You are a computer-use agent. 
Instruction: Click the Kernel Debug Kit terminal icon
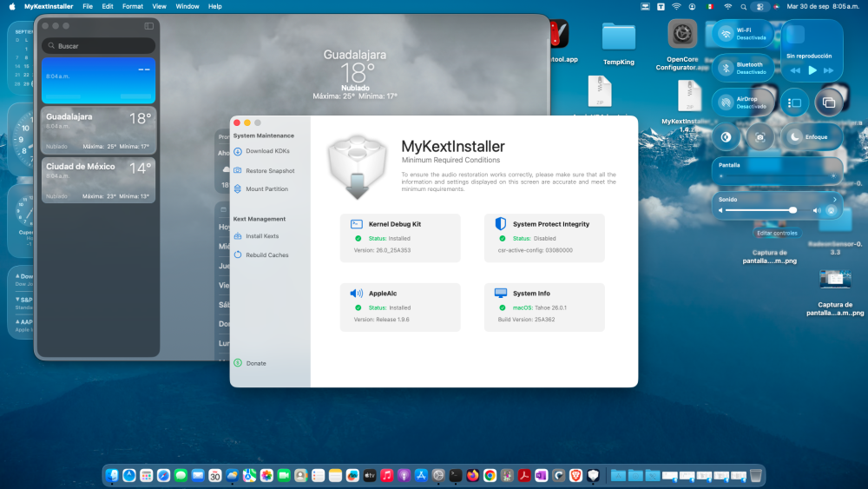357,224
